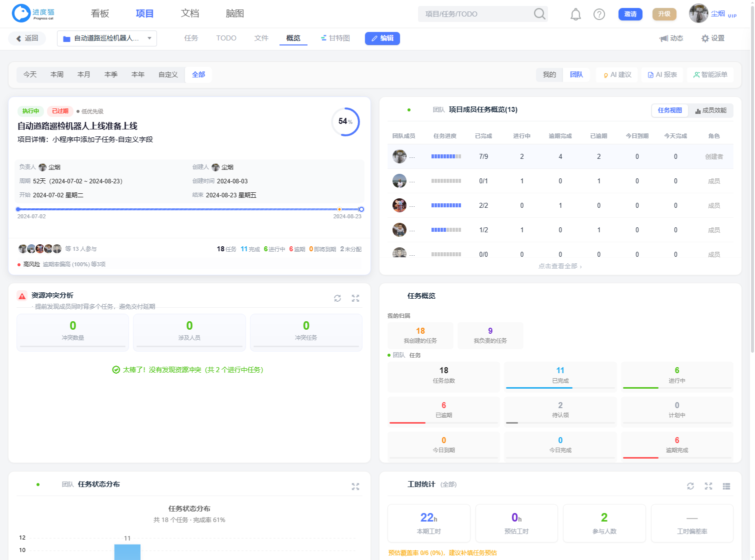Select the 我的 (Mine) scope toggle
The height and width of the screenshot is (560, 755).
point(549,74)
